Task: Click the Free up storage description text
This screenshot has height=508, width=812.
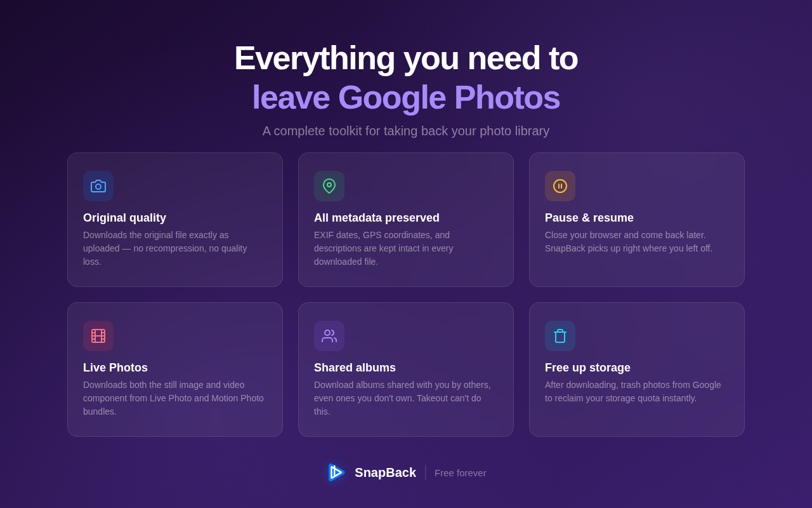Action: tap(633, 391)
